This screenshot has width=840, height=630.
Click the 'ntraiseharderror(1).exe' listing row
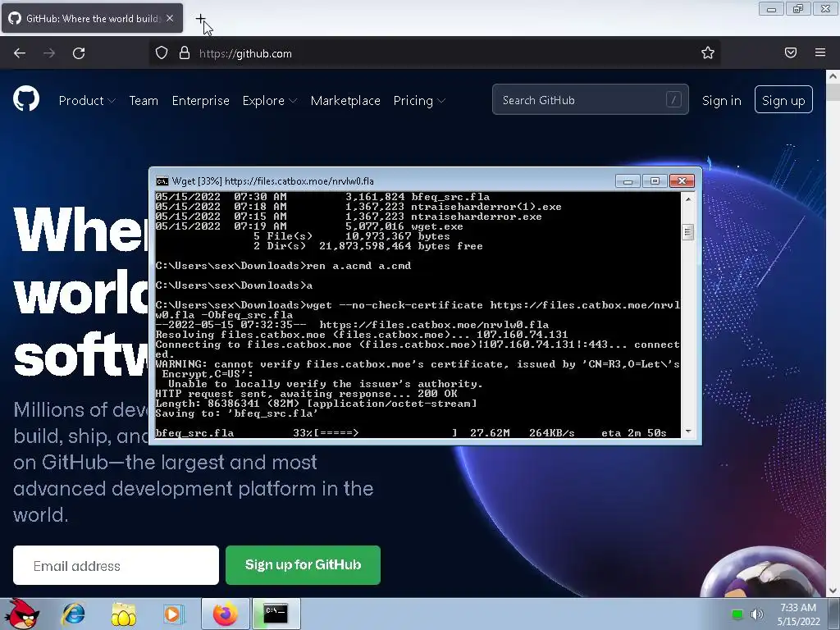358,207
